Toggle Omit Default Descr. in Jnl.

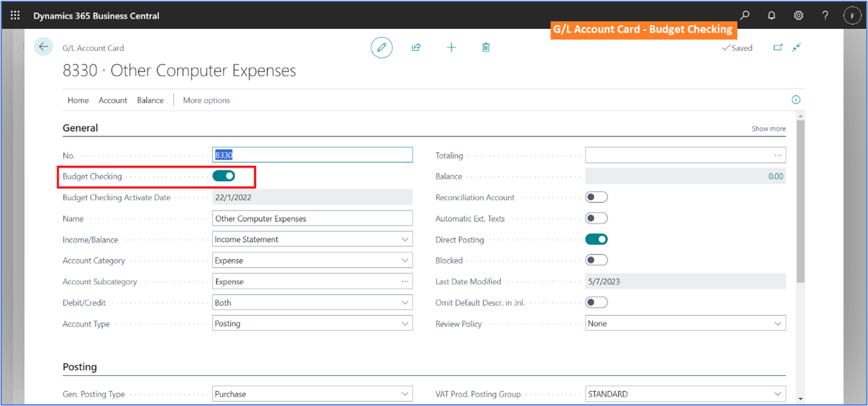[597, 302]
